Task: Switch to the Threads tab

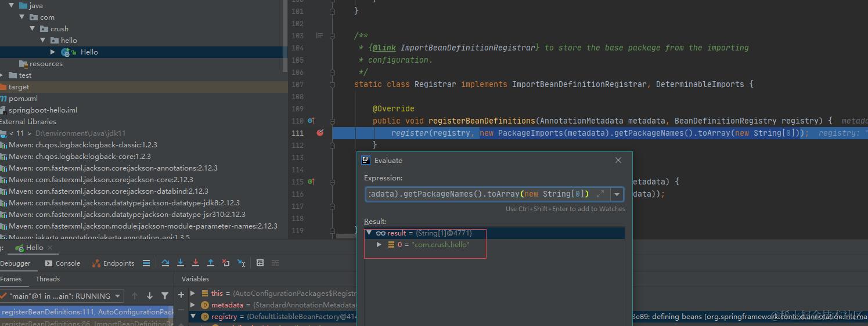Action: (x=48, y=279)
